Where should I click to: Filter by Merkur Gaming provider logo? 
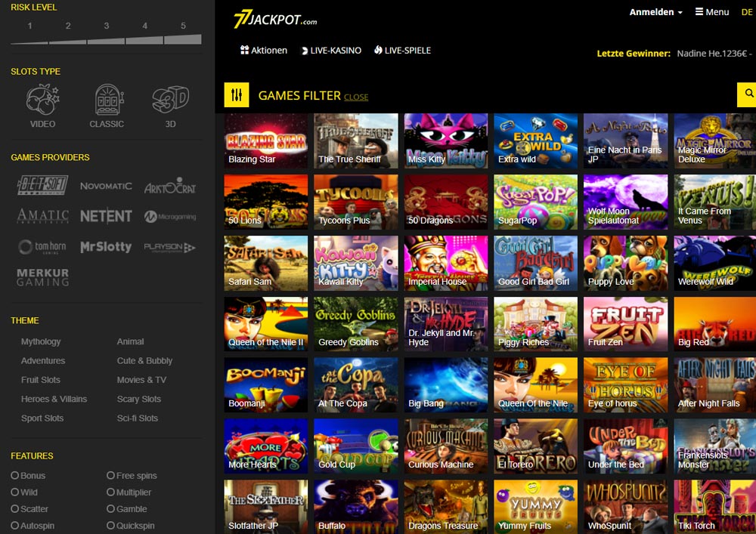coord(43,277)
